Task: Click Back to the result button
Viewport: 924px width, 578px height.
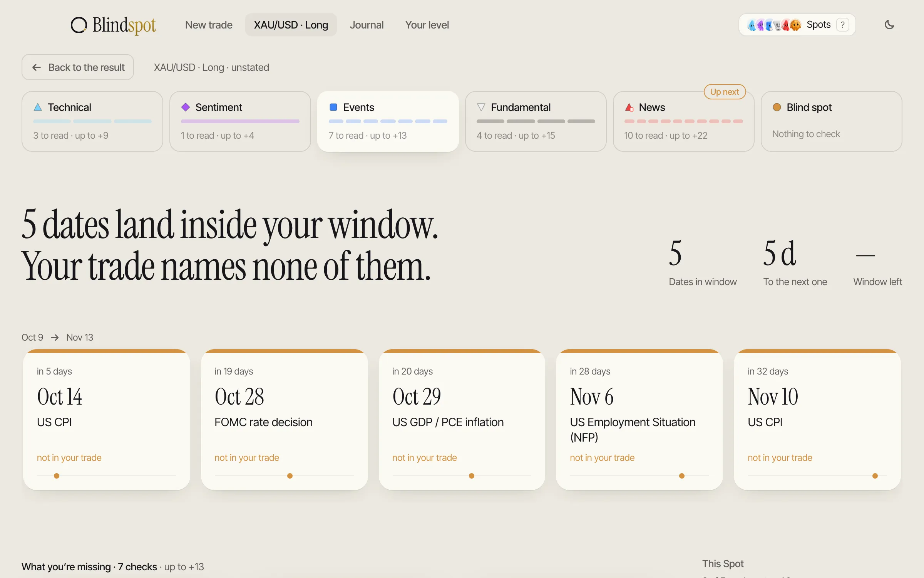Action: (78, 67)
